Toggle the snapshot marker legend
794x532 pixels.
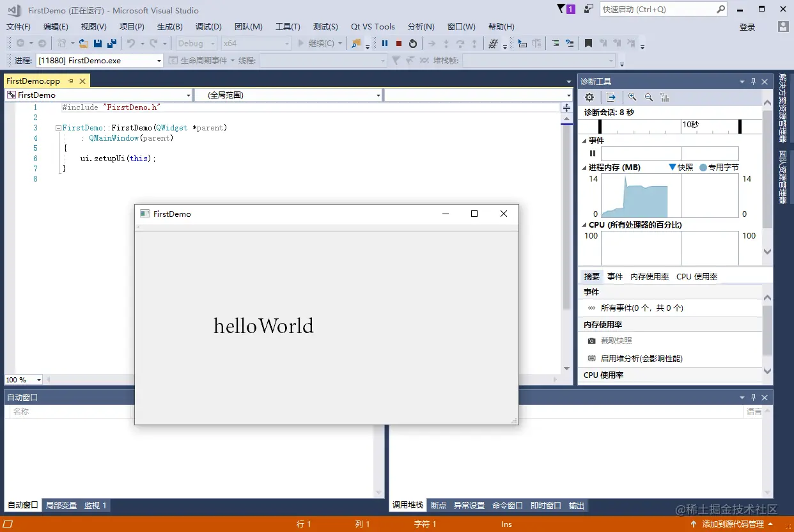click(x=681, y=167)
